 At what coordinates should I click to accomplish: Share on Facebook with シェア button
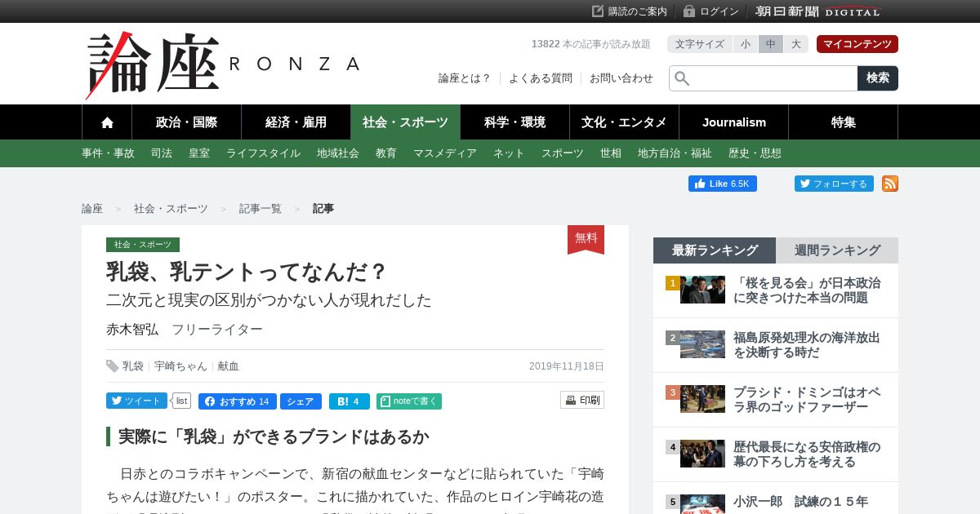pyautogui.click(x=301, y=401)
